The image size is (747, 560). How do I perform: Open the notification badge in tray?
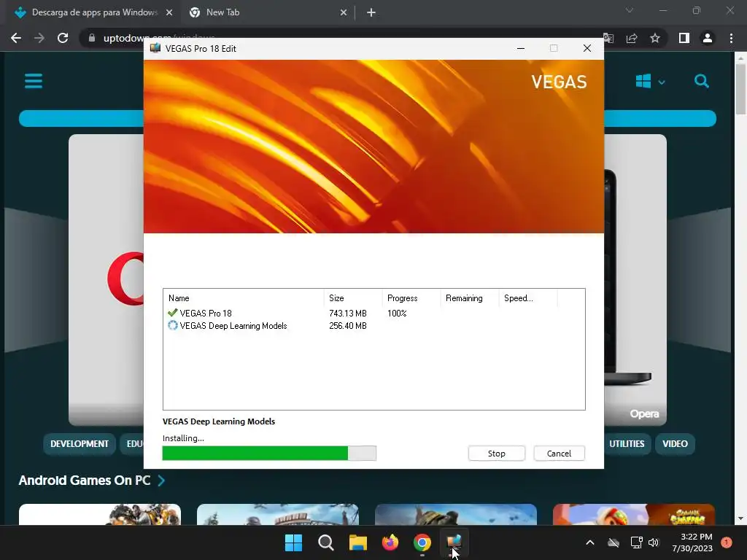[x=727, y=542]
